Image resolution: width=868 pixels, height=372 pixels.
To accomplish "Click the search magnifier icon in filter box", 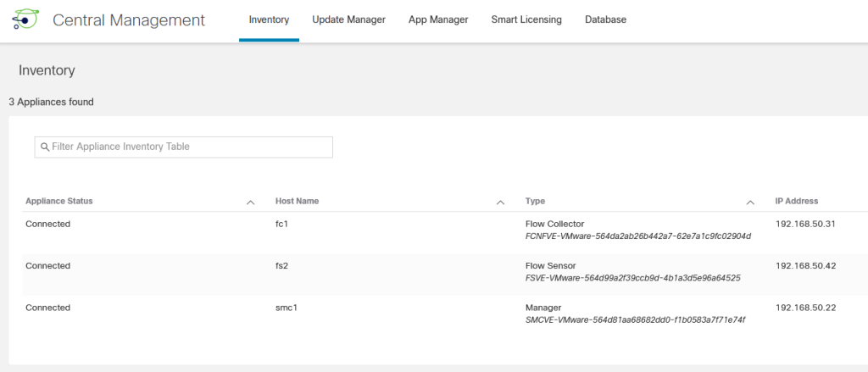I will [x=45, y=147].
